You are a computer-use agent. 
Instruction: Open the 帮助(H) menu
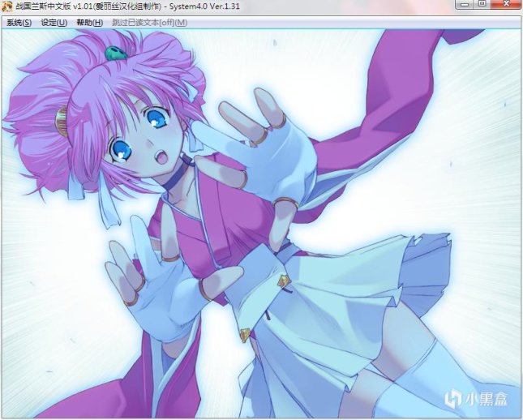90,23
